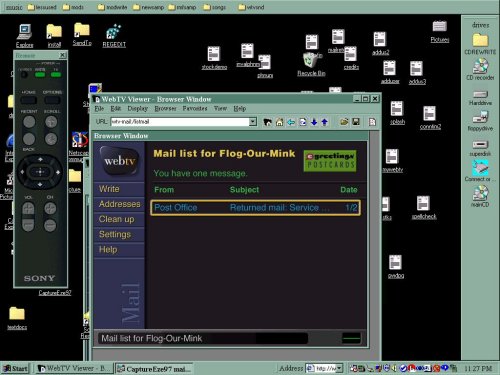
Task: Go back with the left arrow icon
Action: pos(291,122)
